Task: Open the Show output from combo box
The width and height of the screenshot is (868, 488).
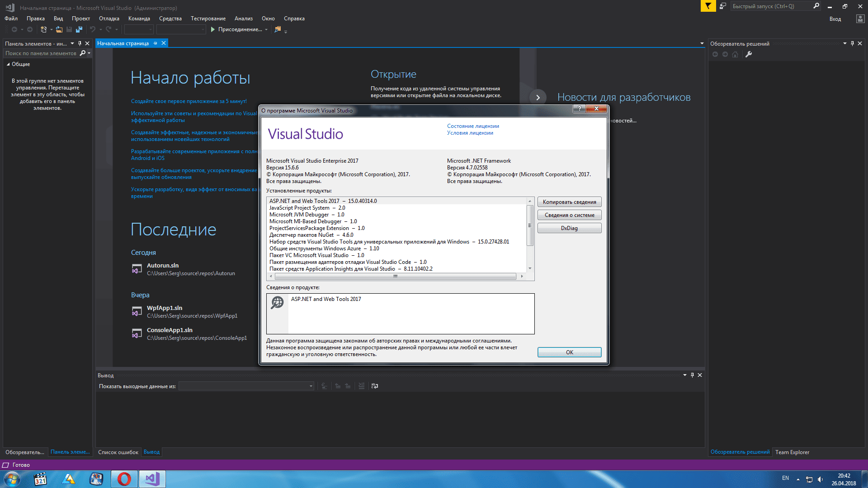Action: pyautogui.click(x=246, y=386)
